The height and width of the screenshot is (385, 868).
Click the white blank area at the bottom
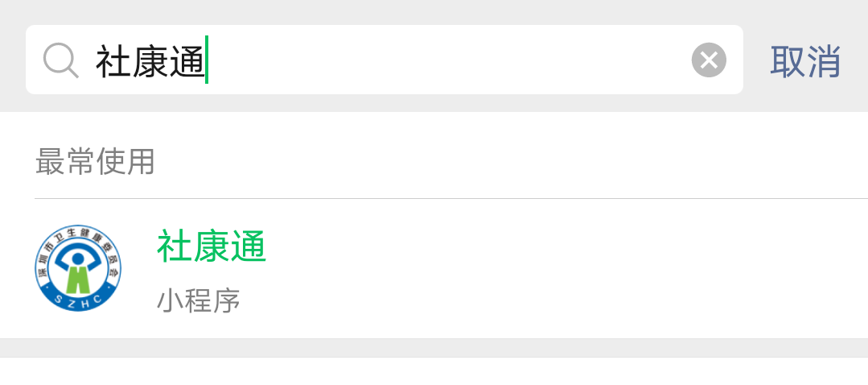(x=434, y=371)
